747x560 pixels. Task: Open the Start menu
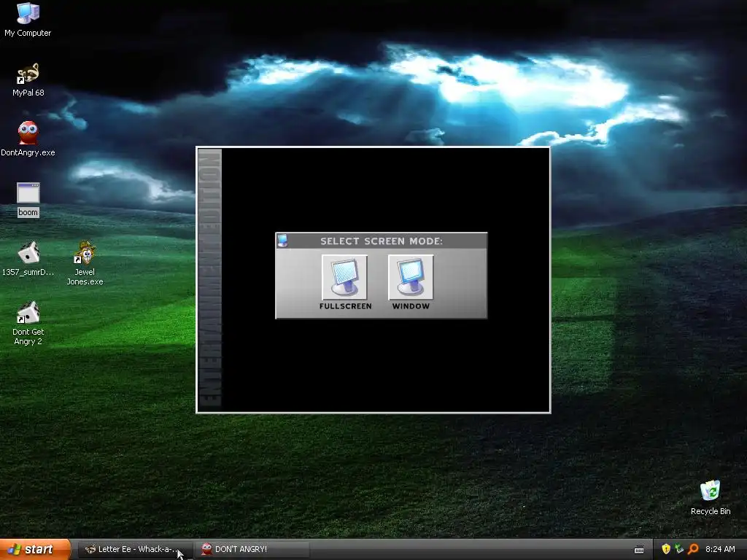point(36,549)
